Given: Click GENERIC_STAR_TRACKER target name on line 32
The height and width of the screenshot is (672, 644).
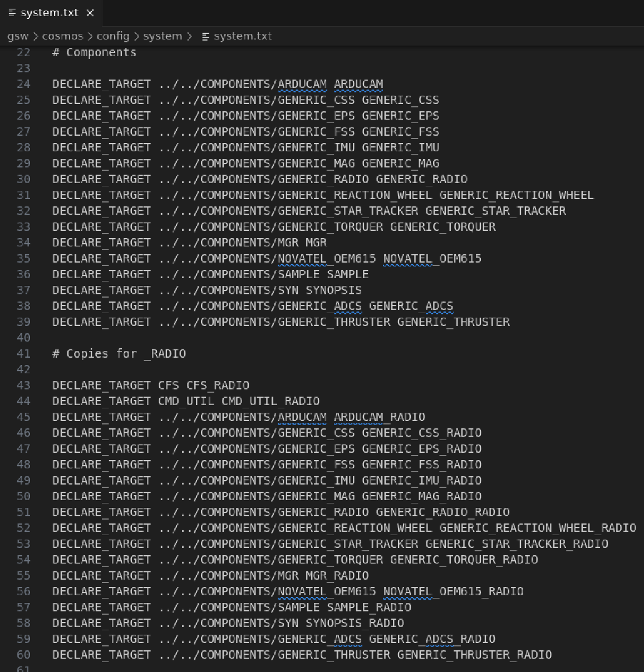Looking at the screenshot, I should 496,211.
